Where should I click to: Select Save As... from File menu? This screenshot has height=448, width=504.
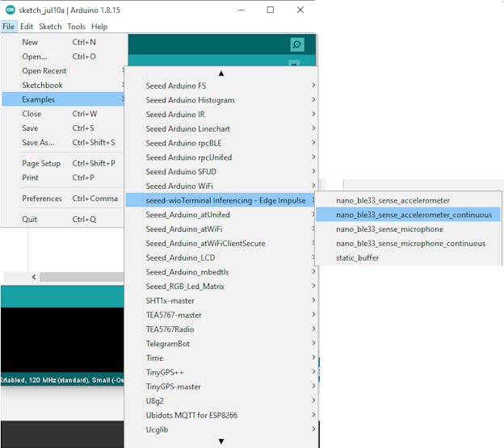click(38, 143)
